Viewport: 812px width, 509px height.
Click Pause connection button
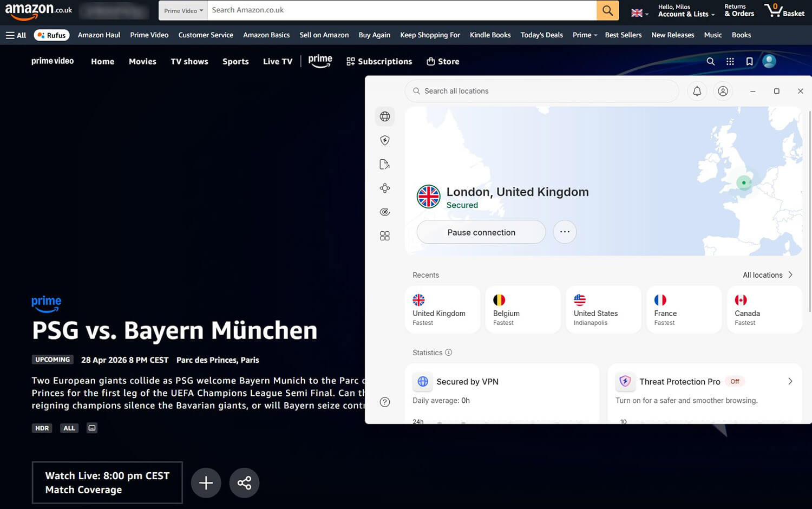(481, 232)
